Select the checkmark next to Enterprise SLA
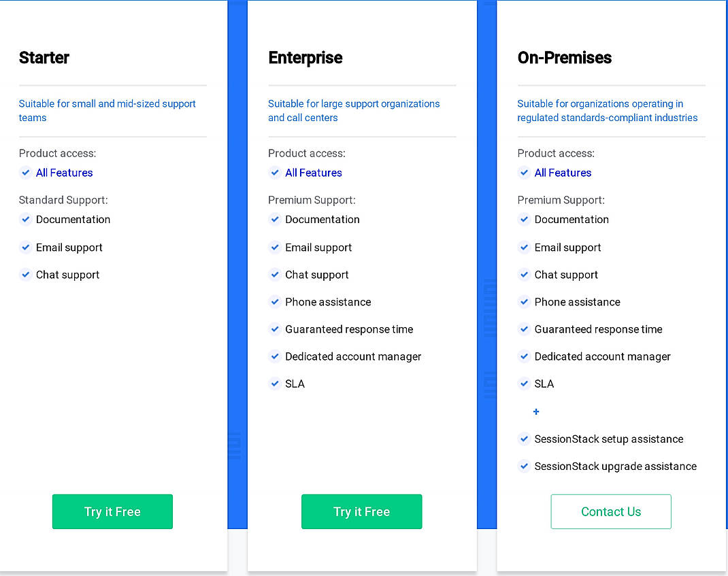728x576 pixels. tap(274, 384)
